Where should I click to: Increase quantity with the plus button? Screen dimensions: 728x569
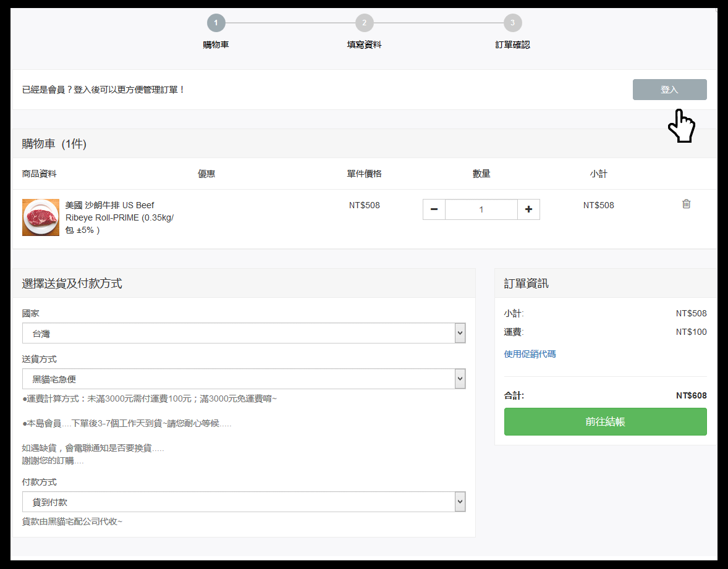[528, 209]
